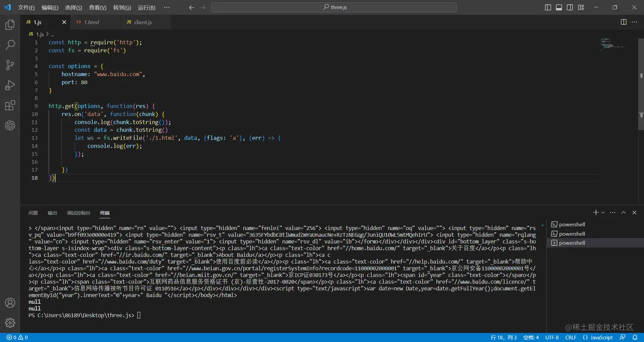Maximize the panel with the up chevron
The image size is (644, 342).
point(624,213)
